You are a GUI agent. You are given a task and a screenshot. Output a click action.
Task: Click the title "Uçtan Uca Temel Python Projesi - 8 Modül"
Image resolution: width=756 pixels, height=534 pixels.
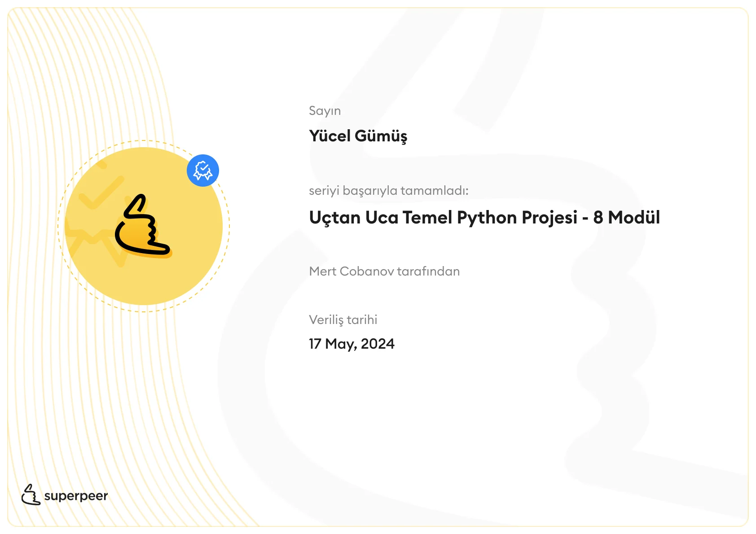484,218
